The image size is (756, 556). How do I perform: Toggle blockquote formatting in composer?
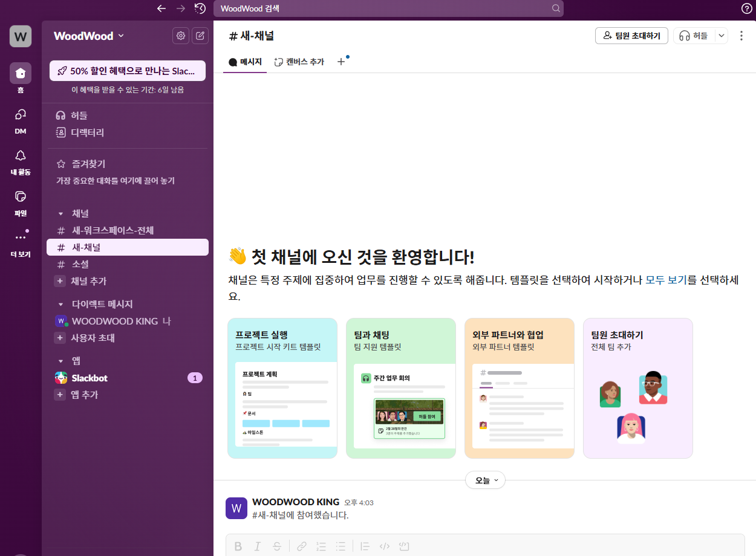[x=365, y=546]
